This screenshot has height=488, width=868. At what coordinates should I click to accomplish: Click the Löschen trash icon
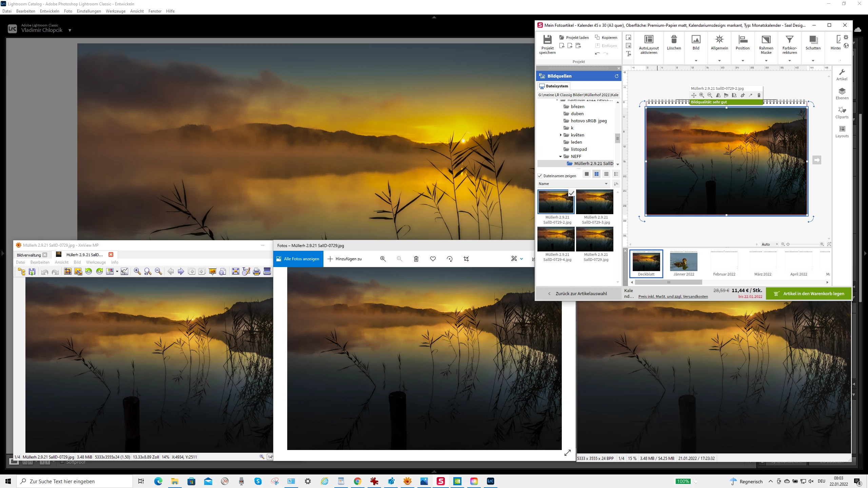674,40
